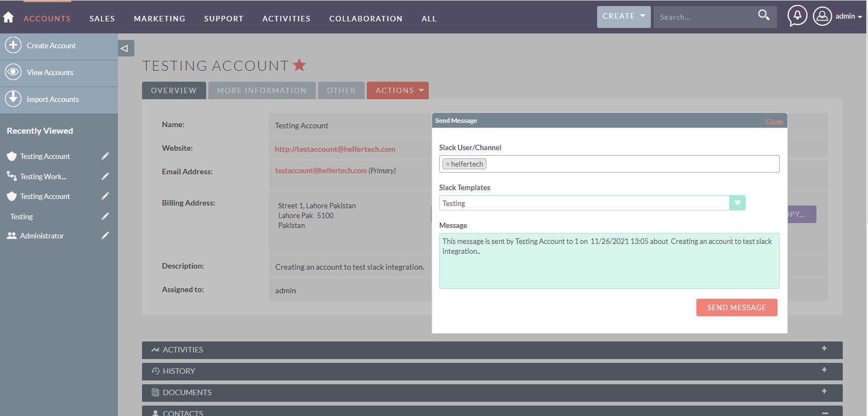Click in the Slack User/Channel field
Viewport: 868px width, 416px height.
pyautogui.click(x=609, y=164)
